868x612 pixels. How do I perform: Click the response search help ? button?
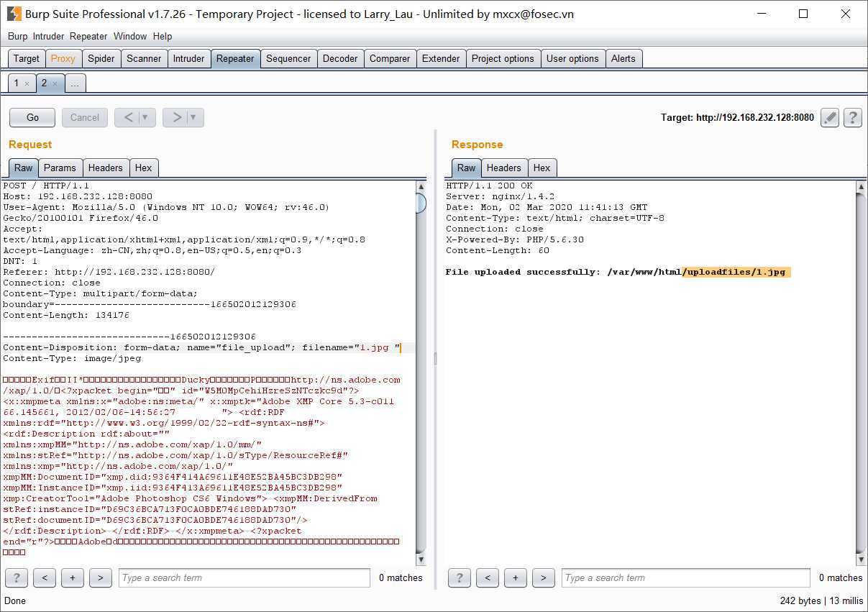point(460,577)
